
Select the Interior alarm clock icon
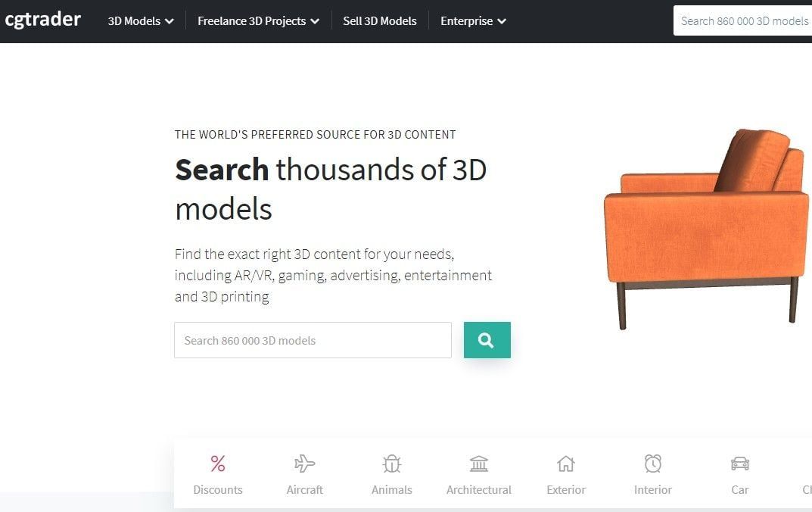(x=653, y=464)
